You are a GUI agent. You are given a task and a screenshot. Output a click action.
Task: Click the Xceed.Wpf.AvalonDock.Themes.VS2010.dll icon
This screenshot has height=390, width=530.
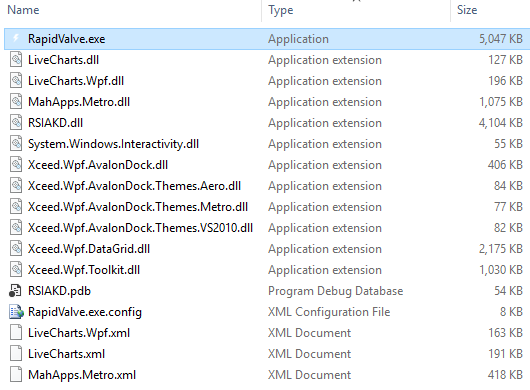click(x=16, y=227)
